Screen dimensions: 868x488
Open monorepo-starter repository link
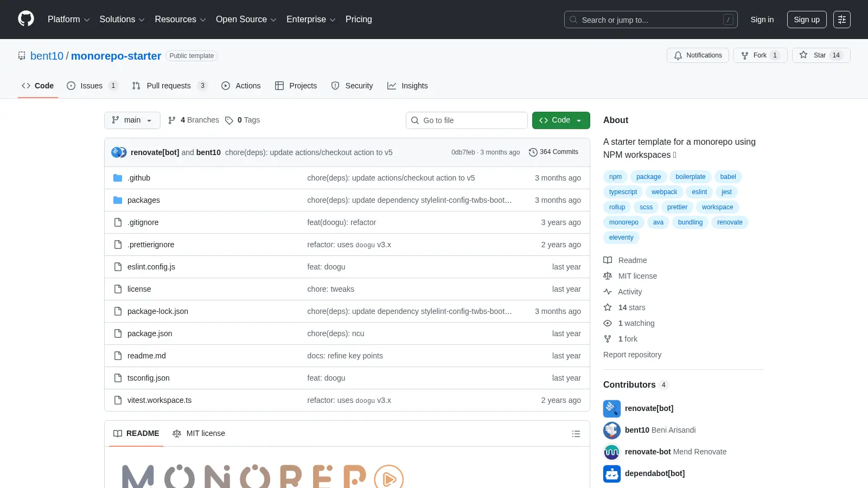coord(116,56)
